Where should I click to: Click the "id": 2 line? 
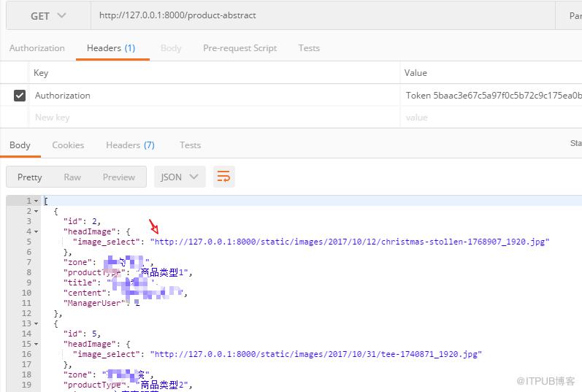coord(82,221)
